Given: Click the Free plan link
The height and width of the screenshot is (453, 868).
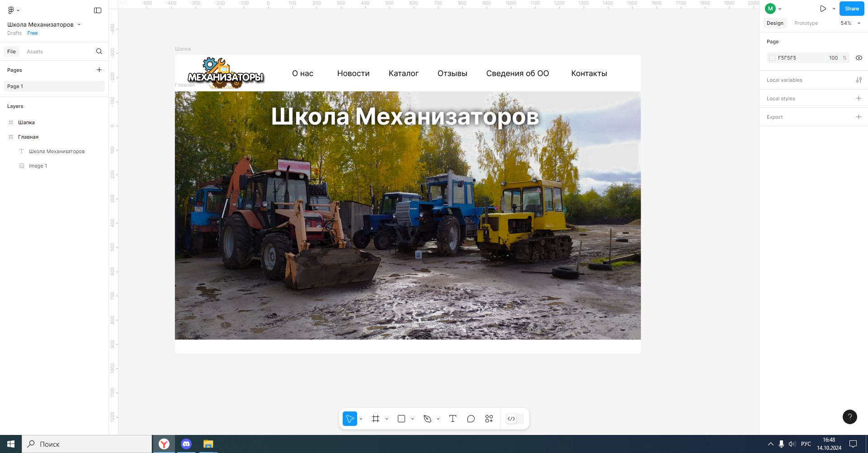Looking at the screenshot, I should click(x=33, y=33).
